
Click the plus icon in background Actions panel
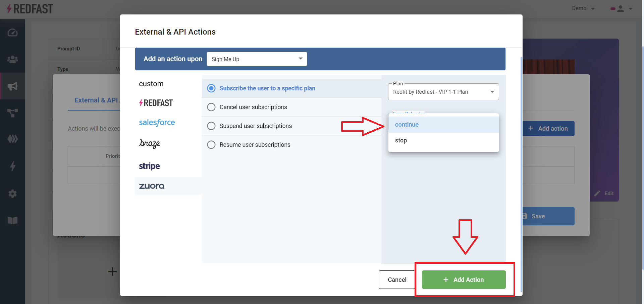(112, 271)
